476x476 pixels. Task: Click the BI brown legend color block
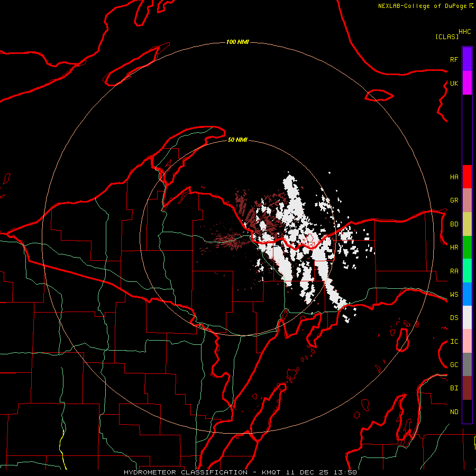467,388
